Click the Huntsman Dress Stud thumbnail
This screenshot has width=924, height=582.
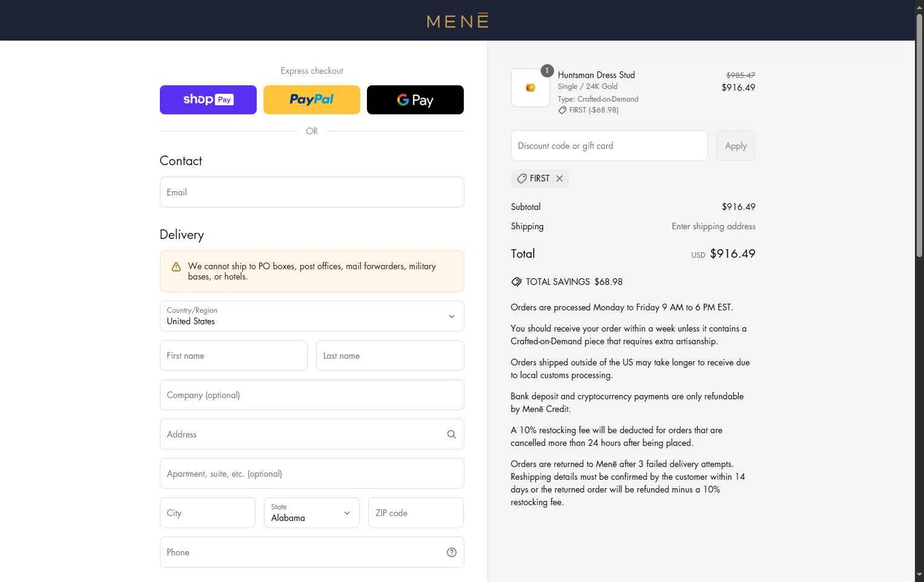[x=530, y=88]
